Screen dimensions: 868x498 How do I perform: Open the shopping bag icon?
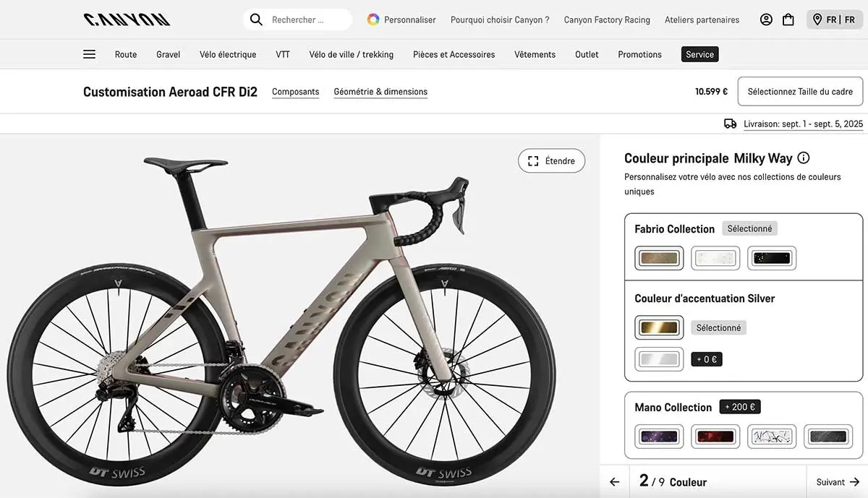point(788,20)
